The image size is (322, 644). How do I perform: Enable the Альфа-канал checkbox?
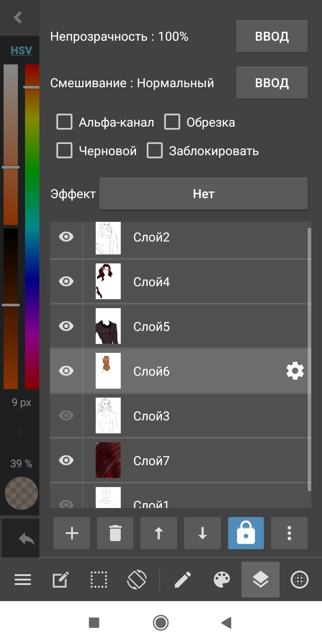click(x=64, y=122)
